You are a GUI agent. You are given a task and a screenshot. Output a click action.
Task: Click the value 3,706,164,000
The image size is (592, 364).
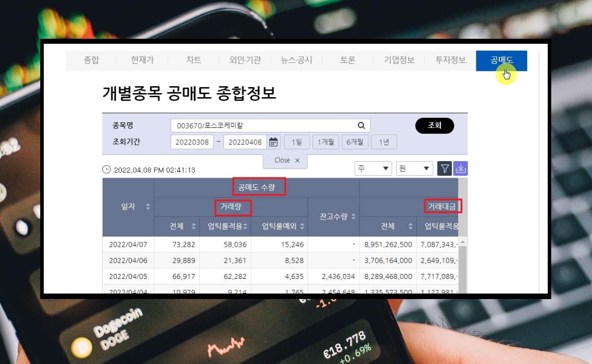pyautogui.click(x=388, y=261)
